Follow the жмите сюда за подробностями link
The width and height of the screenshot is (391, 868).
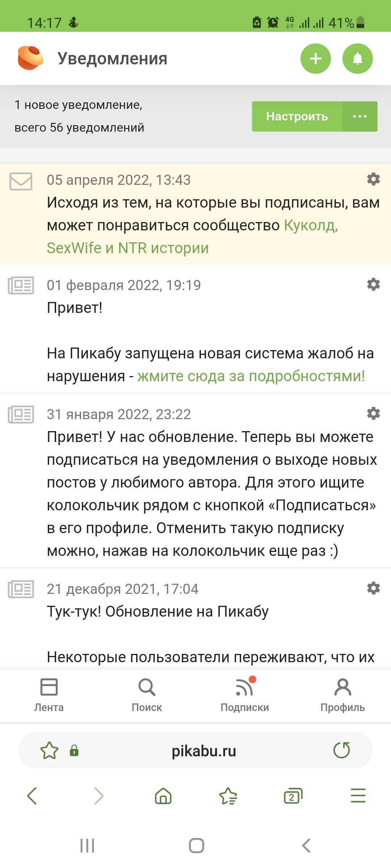tap(251, 376)
